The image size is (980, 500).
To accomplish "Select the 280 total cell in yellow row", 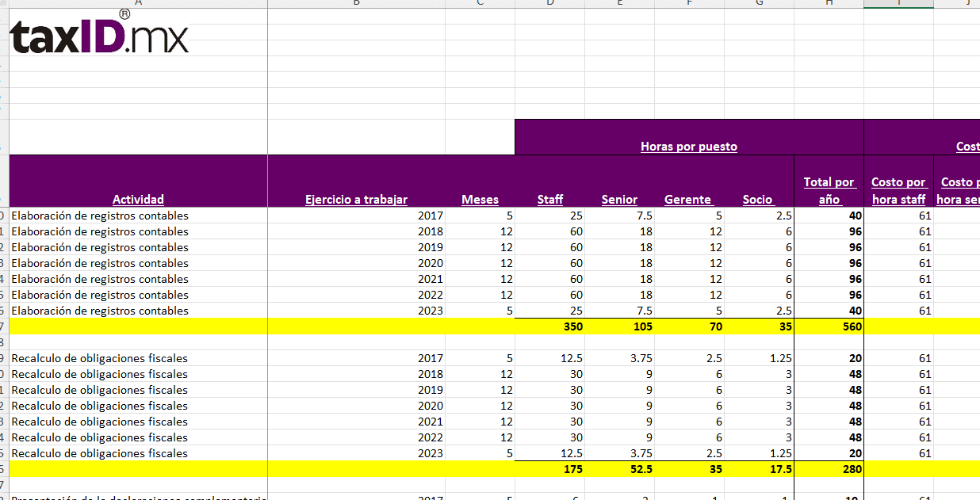I will click(829, 469).
